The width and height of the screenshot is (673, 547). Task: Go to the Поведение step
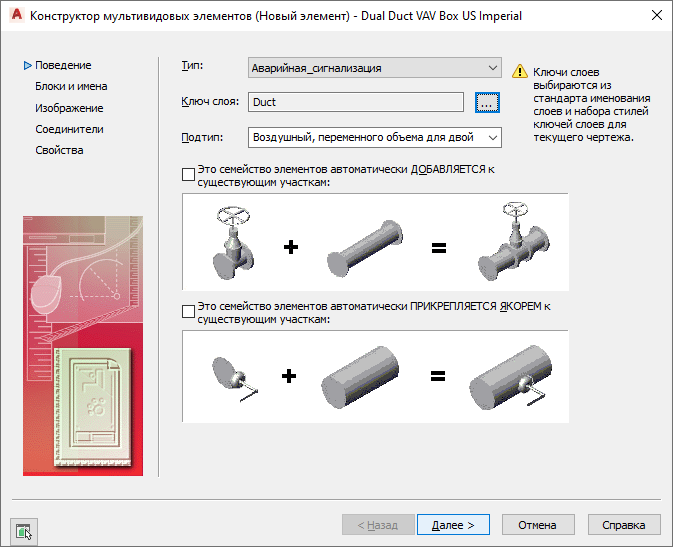63,65
